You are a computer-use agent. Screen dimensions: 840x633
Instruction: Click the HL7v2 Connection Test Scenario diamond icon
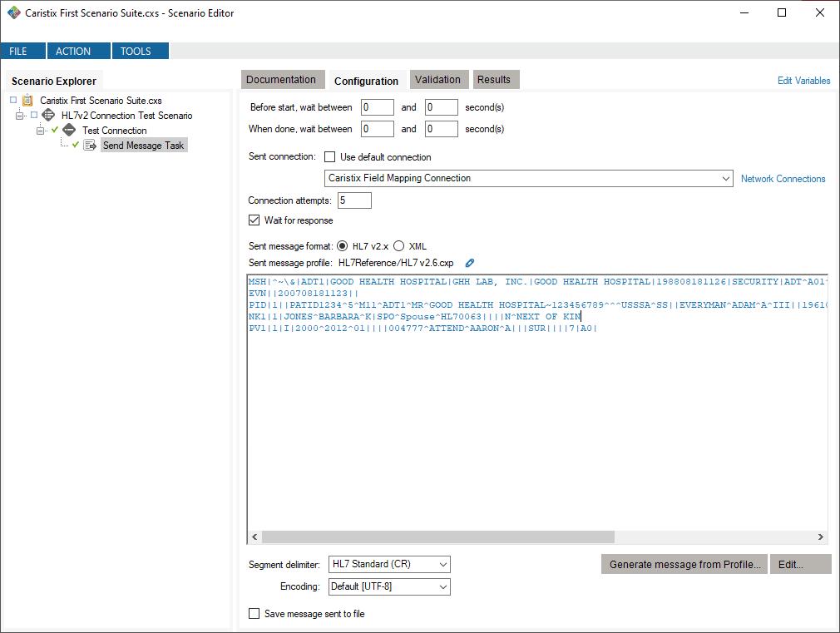click(47, 115)
